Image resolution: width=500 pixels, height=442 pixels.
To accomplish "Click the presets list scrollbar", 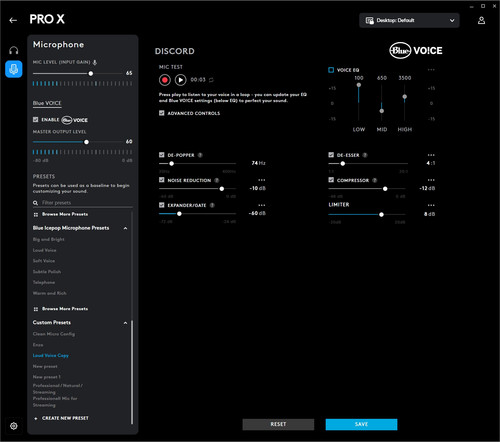I will tap(132, 372).
